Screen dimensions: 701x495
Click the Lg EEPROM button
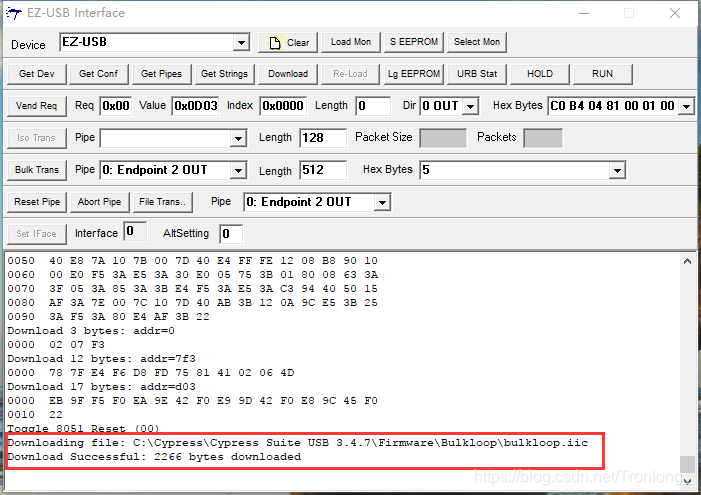[x=414, y=74]
